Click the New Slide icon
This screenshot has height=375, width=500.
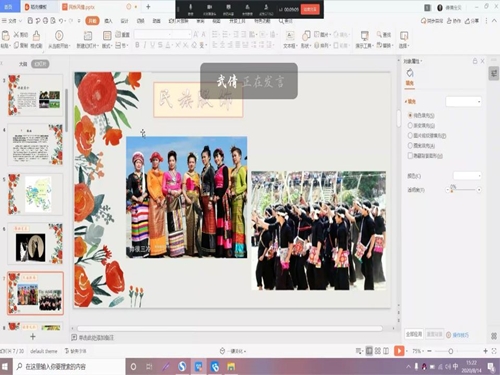point(88,35)
